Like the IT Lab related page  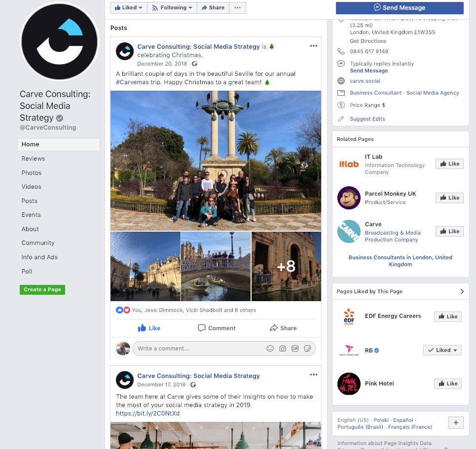(x=449, y=164)
